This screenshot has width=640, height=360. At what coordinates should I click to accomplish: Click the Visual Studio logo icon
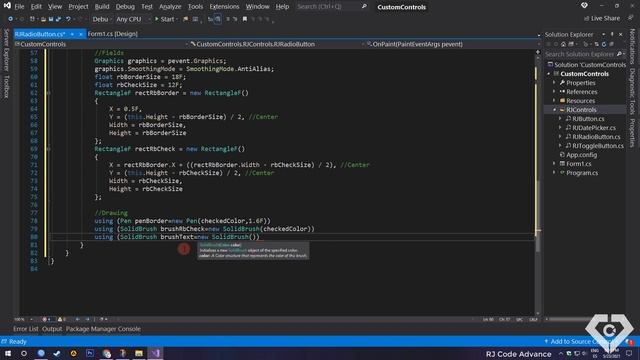(x=7, y=6)
